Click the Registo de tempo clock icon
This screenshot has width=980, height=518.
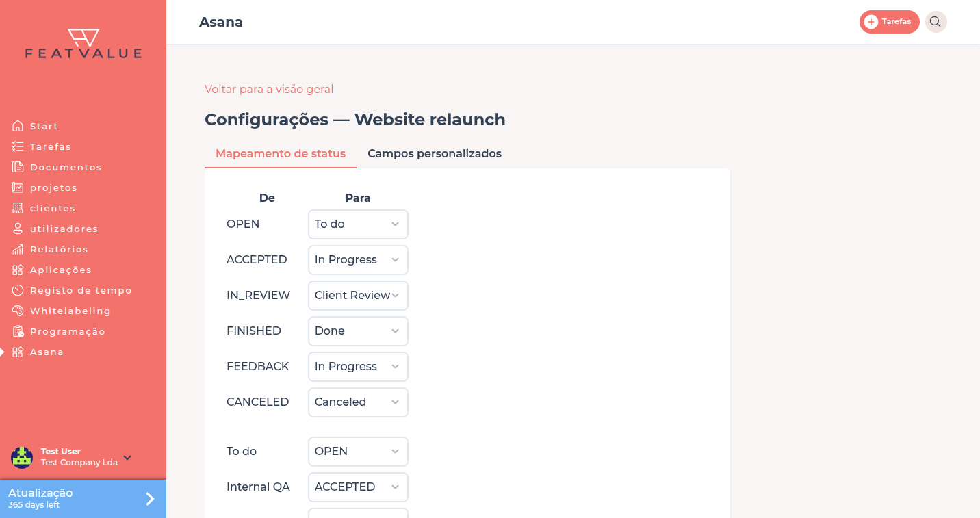(x=18, y=290)
